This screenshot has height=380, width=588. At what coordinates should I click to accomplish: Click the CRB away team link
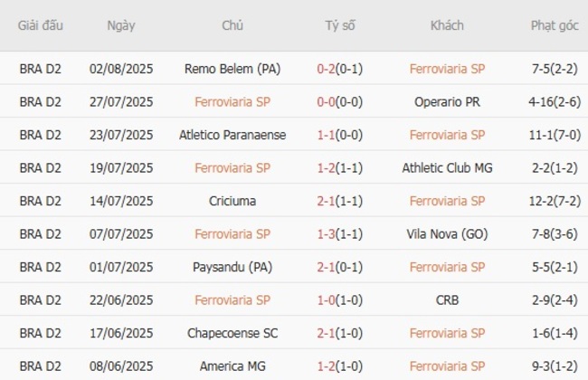coord(446,300)
